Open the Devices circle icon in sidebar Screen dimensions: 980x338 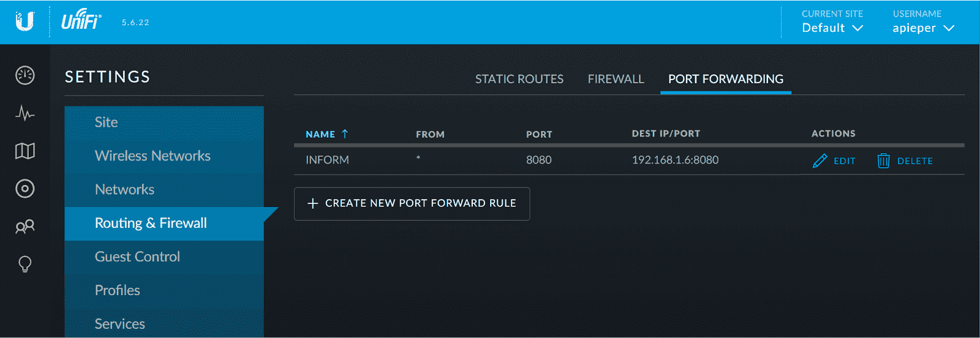pos(25,189)
